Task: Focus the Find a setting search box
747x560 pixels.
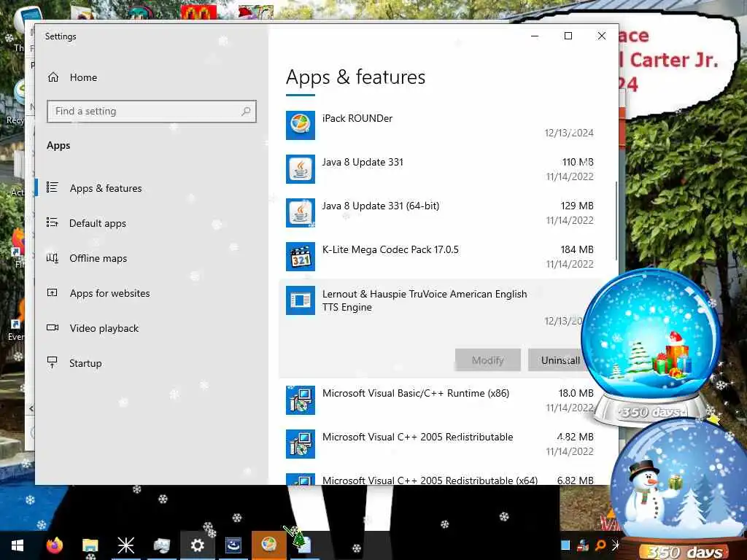Action: point(152,112)
